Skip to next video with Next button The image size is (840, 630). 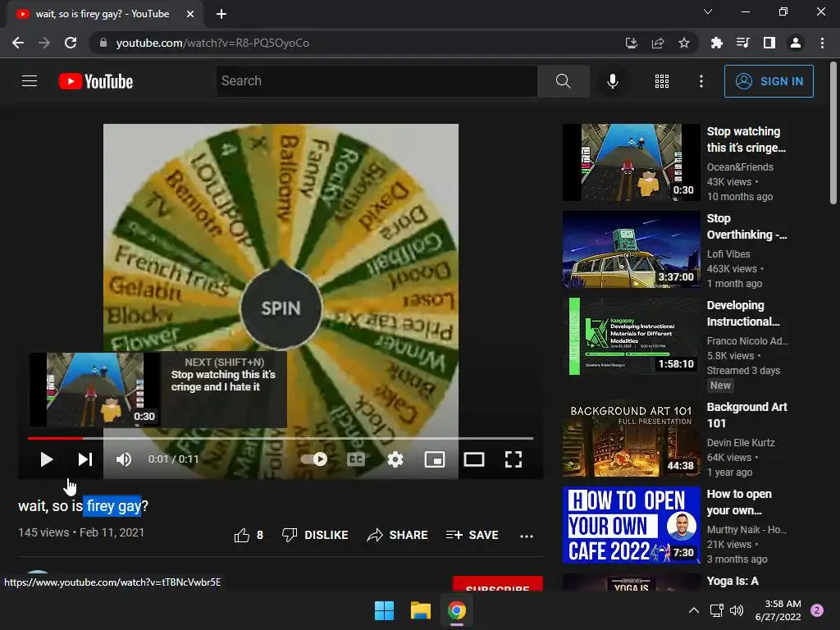[x=85, y=459]
